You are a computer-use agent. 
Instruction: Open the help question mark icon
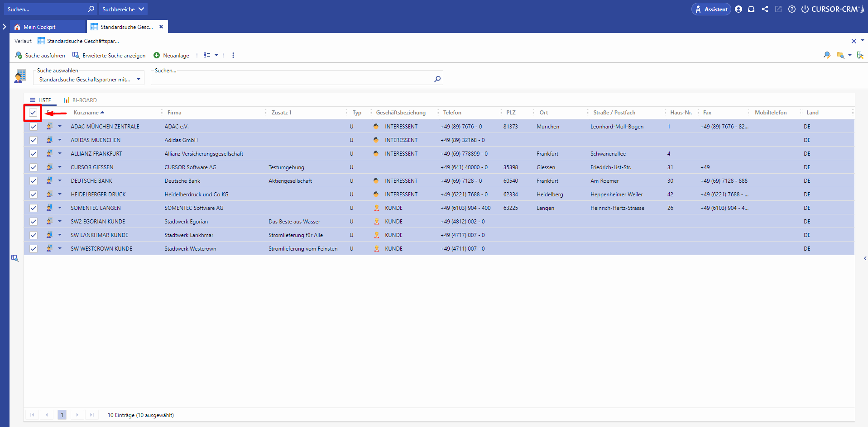[791, 9]
